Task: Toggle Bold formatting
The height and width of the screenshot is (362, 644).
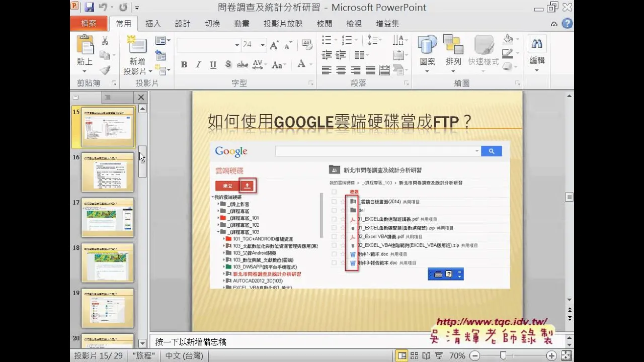Action: 184,64
